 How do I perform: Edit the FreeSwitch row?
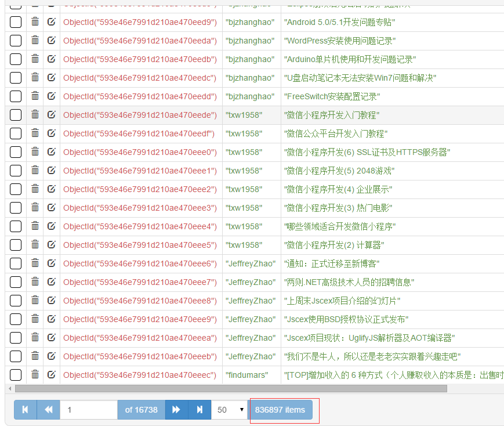52,96
